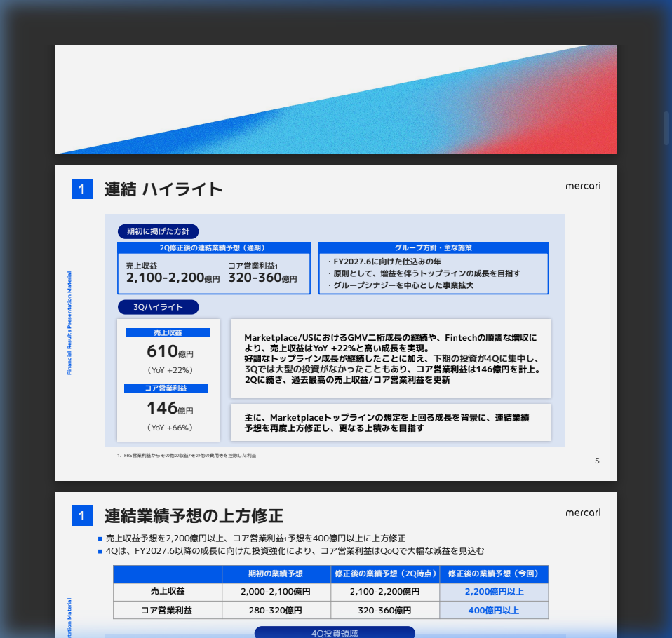Click the header グループ方針・主な施策

tap(434, 247)
